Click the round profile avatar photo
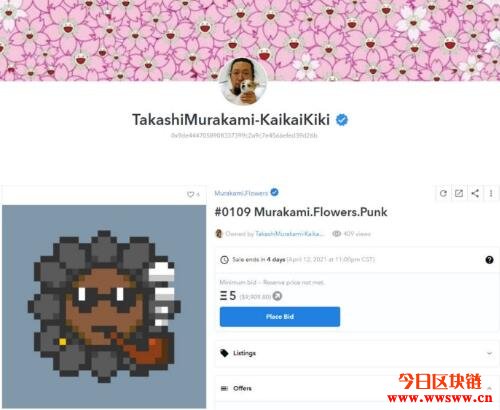The height and width of the screenshot is (410, 500). click(x=243, y=82)
